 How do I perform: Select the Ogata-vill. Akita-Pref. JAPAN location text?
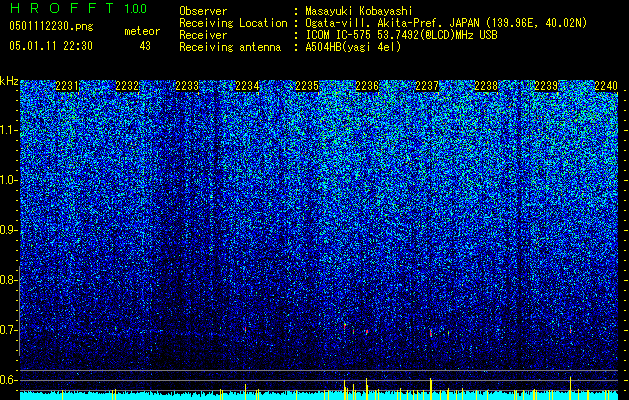click(x=446, y=23)
